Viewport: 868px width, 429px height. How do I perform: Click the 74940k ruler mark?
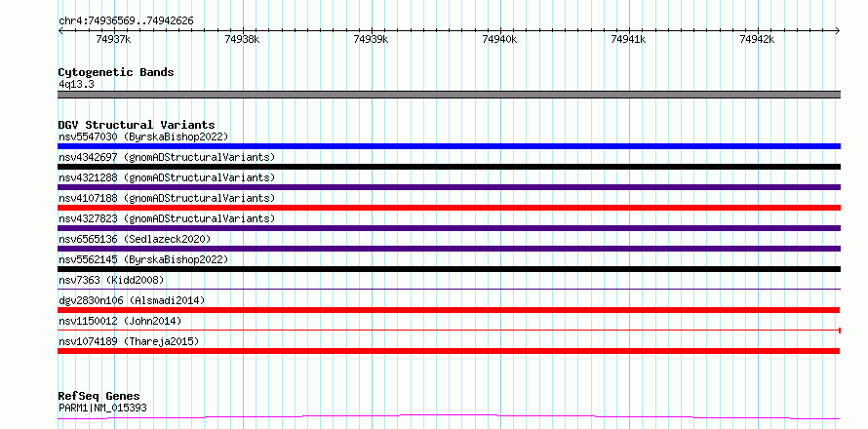click(x=500, y=39)
